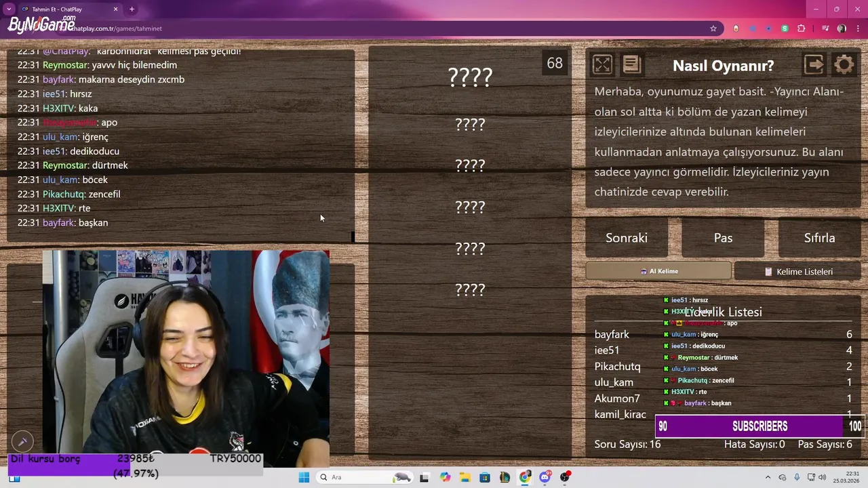868x488 pixels.
Task: Open Chrome media controls icon
Action: coord(825,28)
